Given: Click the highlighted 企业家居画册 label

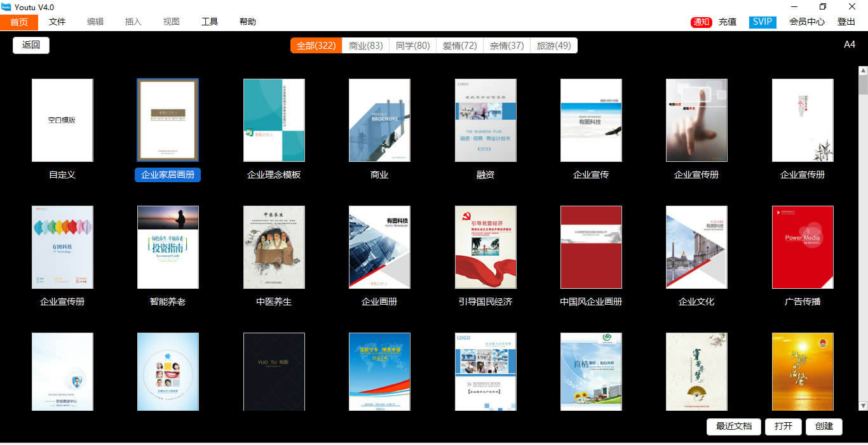Looking at the screenshot, I should click(x=168, y=175).
